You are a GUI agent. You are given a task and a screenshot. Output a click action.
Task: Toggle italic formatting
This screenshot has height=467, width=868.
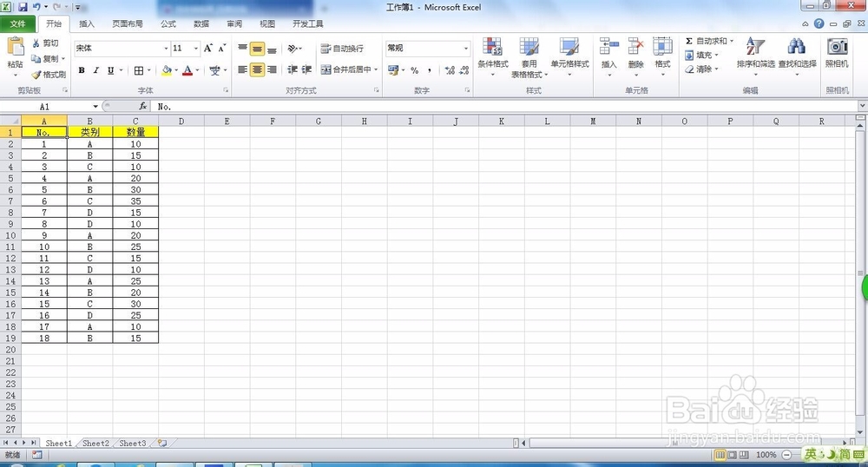click(95, 70)
